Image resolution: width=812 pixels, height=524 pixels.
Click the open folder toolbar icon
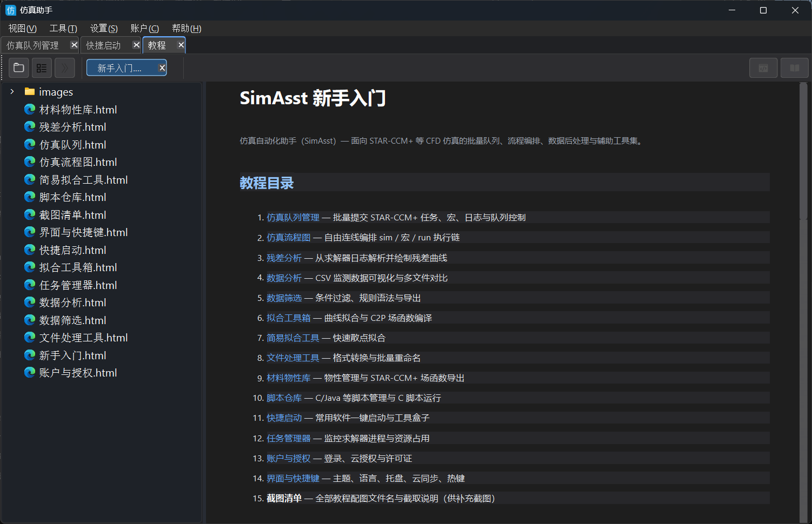(19, 68)
